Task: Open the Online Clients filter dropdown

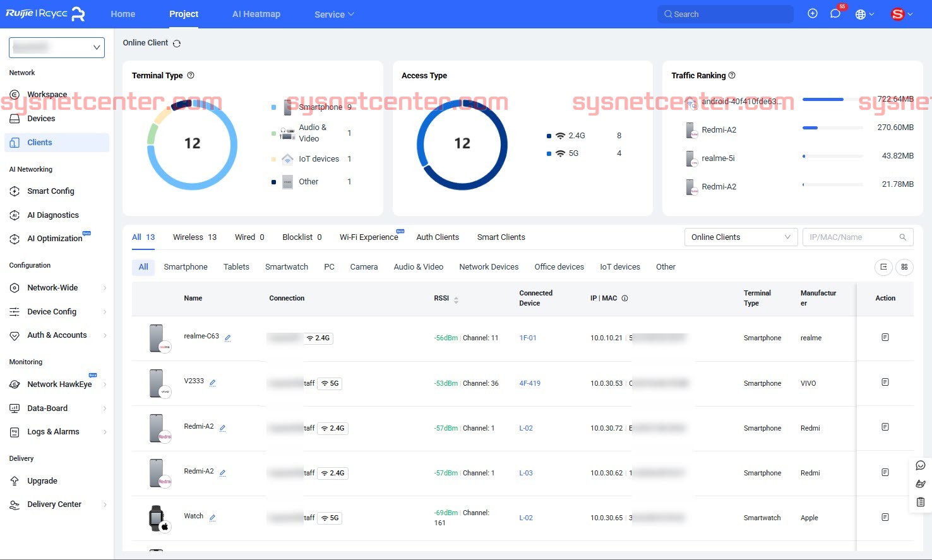Action: 741,237
